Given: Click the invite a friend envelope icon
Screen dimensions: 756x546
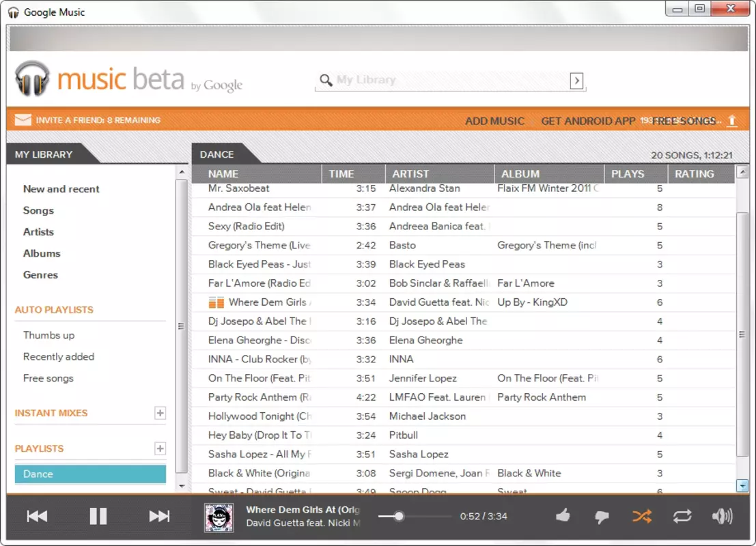Looking at the screenshot, I should (23, 120).
